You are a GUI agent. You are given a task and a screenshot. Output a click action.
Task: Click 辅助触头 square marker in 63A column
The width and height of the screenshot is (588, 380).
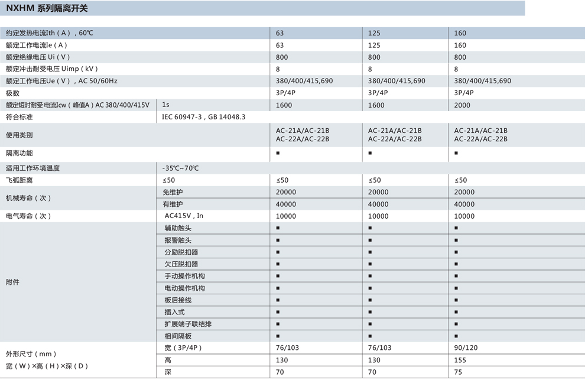(278, 228)
